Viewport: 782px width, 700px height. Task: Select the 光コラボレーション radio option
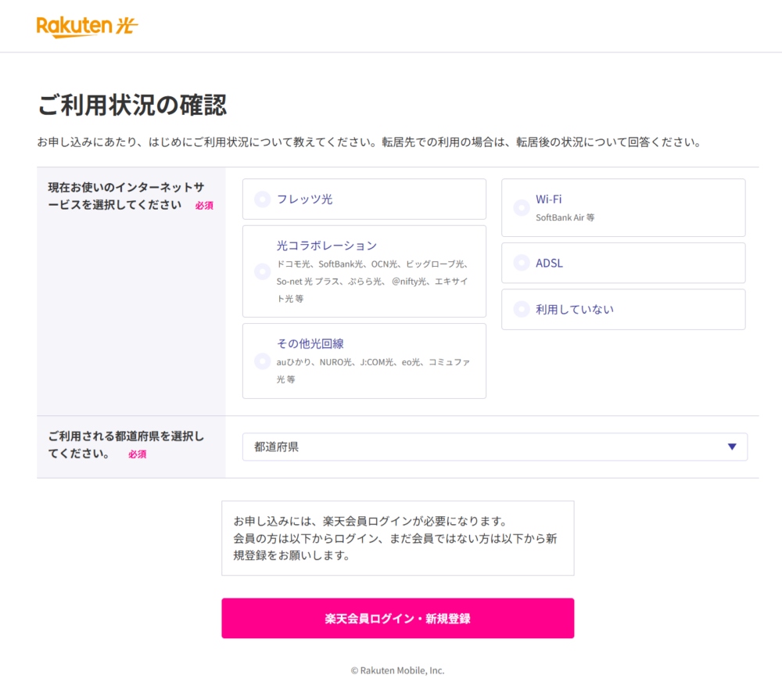[262, 271]
